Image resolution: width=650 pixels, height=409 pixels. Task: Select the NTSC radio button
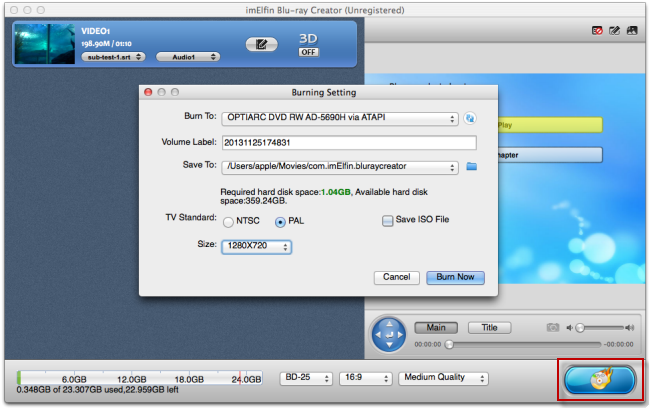228,222
